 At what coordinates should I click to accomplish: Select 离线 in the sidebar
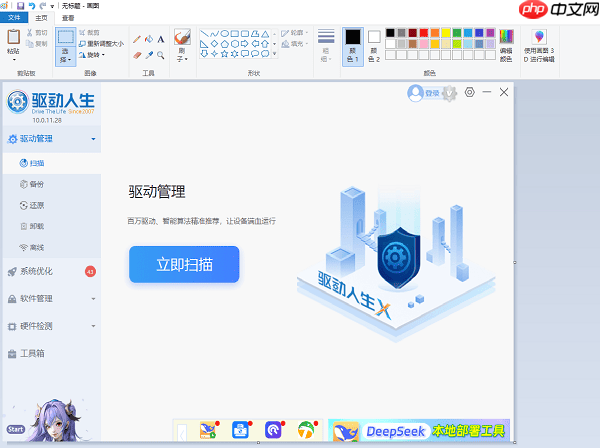(52, 248)
